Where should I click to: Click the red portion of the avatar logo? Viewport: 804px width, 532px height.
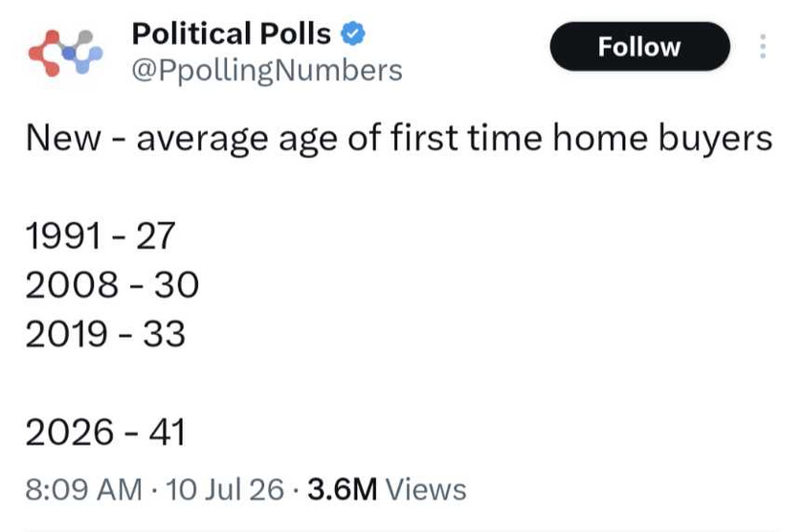pos(45,54)
